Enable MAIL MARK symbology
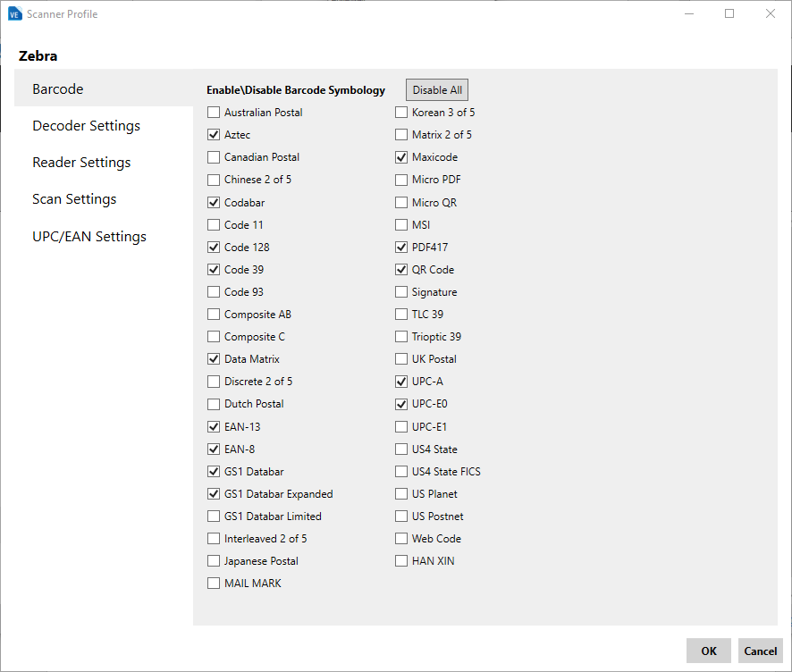The image size is (792, 672). pos(213,583)
